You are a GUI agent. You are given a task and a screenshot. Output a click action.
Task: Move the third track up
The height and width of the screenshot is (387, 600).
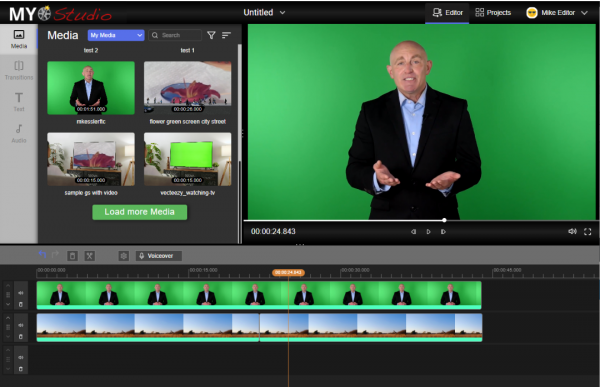8,350
